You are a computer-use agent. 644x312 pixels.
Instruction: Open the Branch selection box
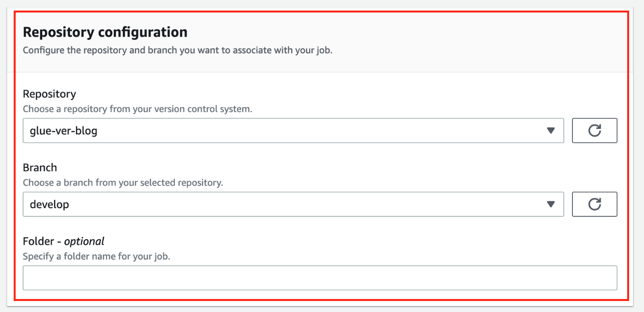[293, 204]
